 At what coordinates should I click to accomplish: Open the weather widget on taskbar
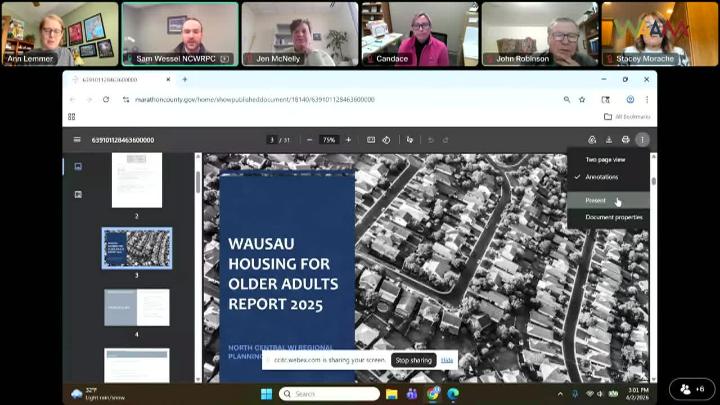point(98,394)
